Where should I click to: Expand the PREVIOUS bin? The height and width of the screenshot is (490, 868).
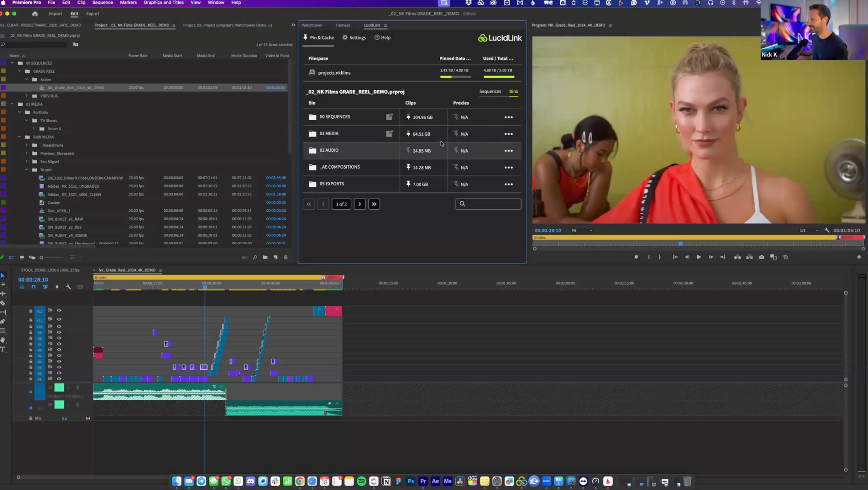point(27,96)
